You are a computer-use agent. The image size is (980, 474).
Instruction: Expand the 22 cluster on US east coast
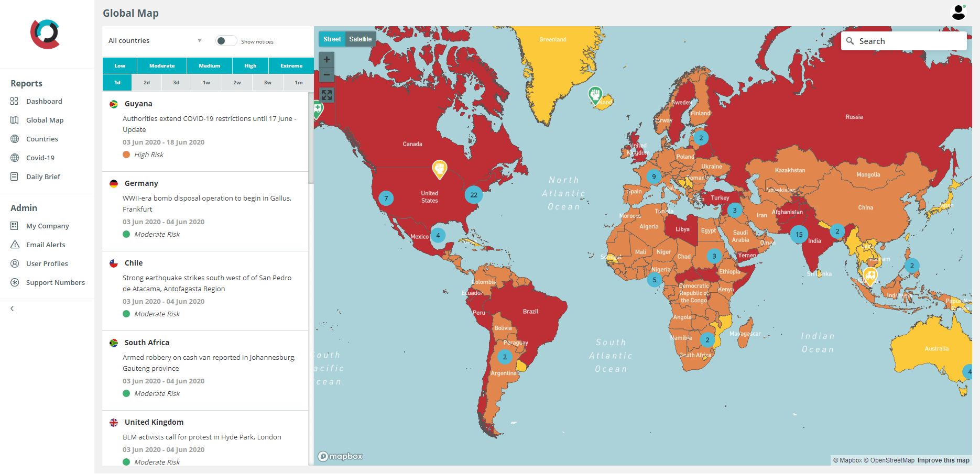(x=474, y=195)
